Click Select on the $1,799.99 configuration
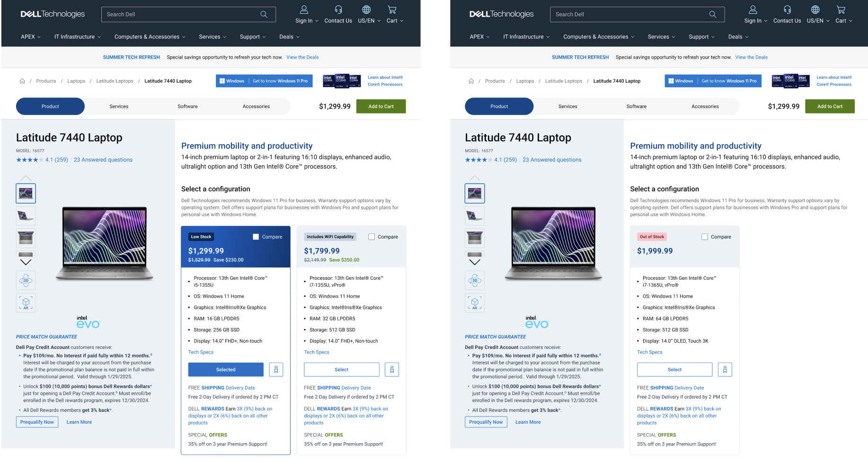 342,370
